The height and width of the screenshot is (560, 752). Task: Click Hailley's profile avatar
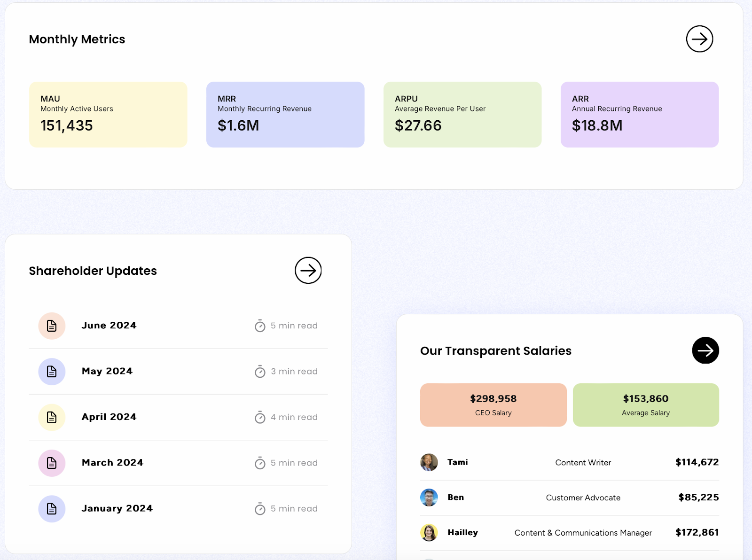click(x=429, y=533)
